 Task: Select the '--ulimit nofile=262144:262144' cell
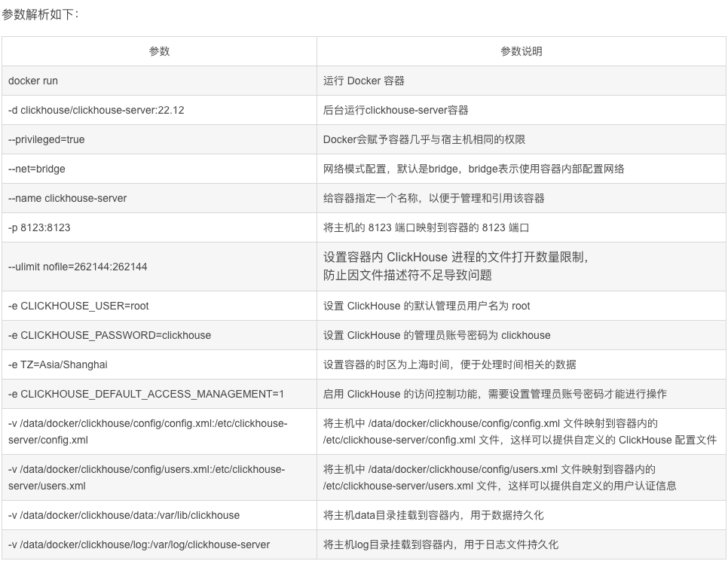(x=159, y=267)
